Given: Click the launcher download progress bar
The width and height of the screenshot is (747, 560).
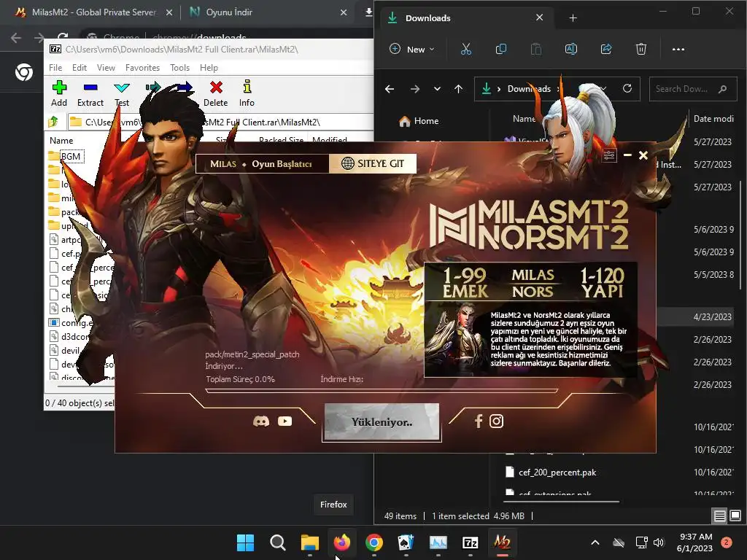Looking at the screenshot, I should click(x=382, y=391).
